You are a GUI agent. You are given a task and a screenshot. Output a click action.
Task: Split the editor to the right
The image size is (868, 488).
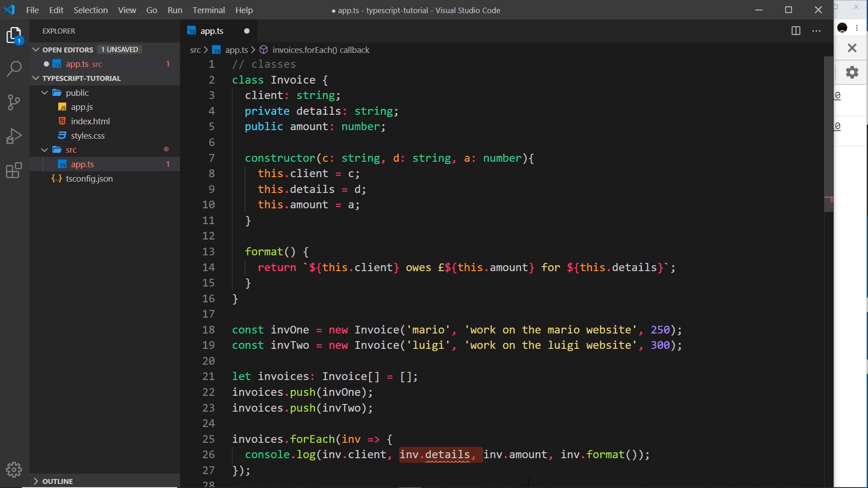(796, 31)
